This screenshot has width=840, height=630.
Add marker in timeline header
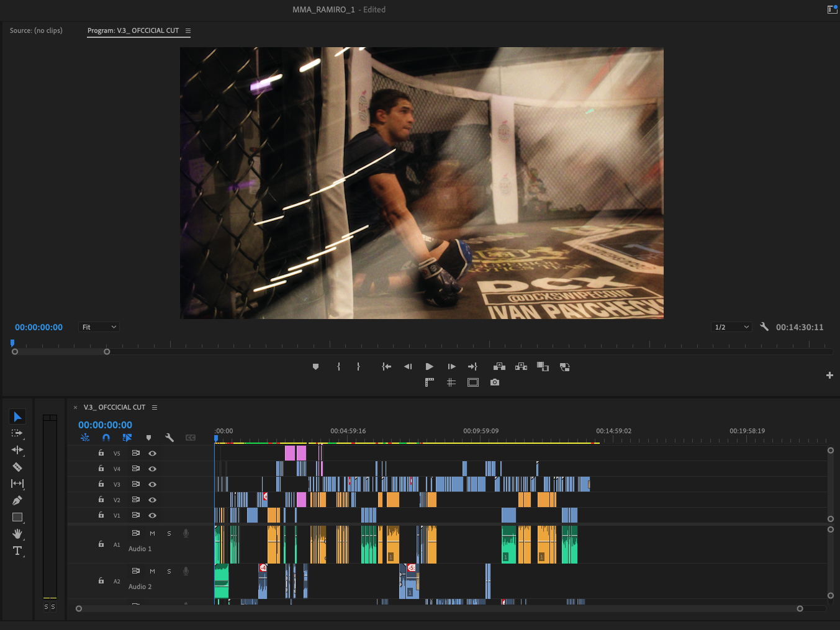[148, 438]
